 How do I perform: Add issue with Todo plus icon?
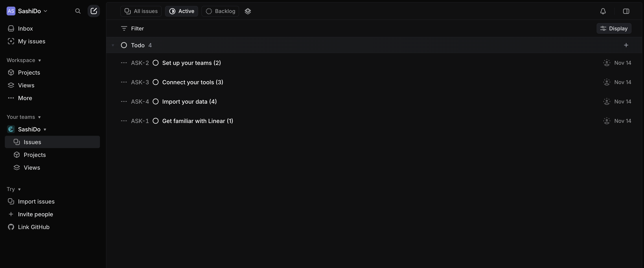tap(626, 45)
